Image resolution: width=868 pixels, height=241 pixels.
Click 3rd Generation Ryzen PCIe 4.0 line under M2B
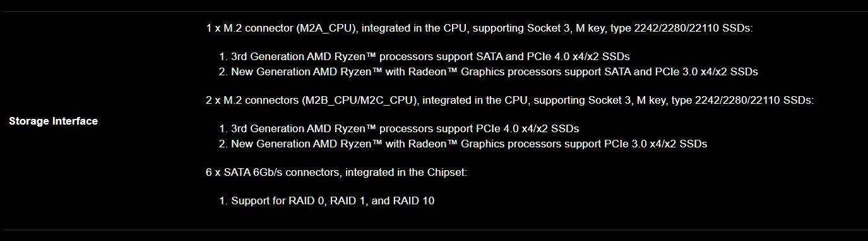click(399, 129)
